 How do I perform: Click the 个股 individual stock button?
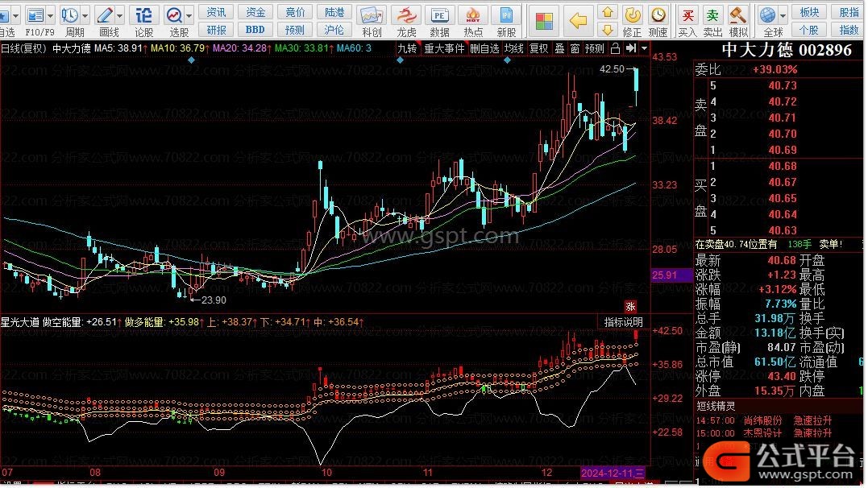pyautogui.click(x=809, y=29)
